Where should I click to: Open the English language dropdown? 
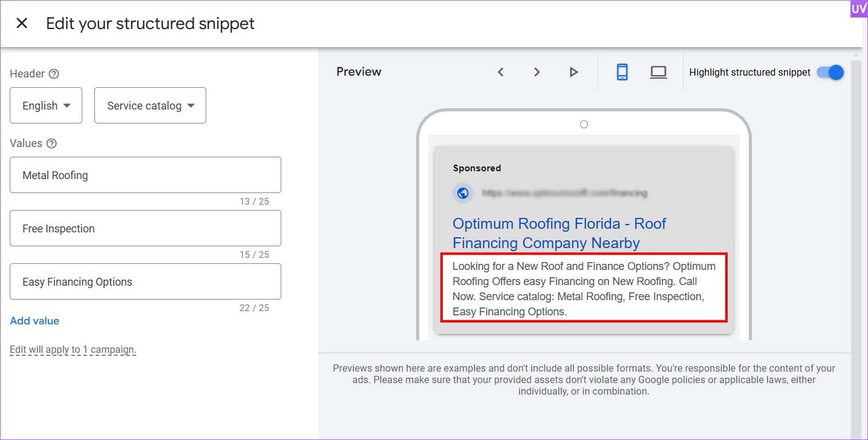click(x=46, y=105)
